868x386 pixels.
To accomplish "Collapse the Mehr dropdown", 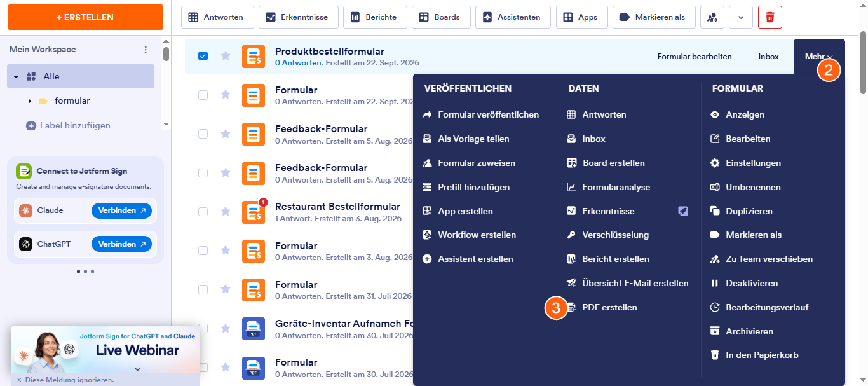I will pyautogui.click(x=819, y=57).
